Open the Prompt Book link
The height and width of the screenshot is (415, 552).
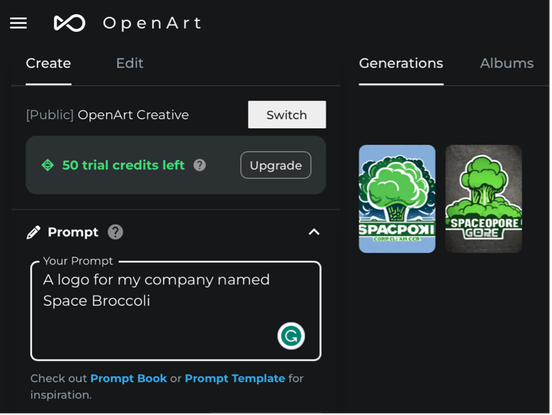[x=128, y=379]
